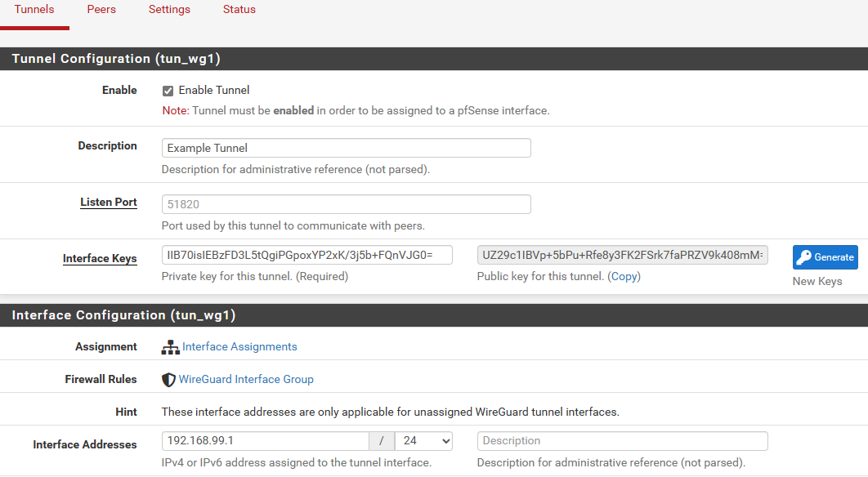The width and height of the screenshot is (868, 477).
Task: Switch to the Peers tab
Action: (x=101, y=9)
